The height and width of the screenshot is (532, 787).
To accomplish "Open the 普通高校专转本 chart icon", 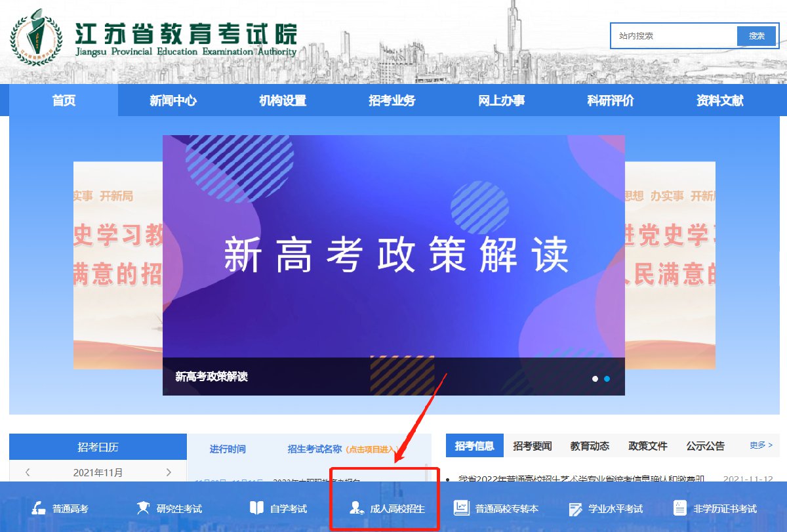I will (x=462, y=508).
